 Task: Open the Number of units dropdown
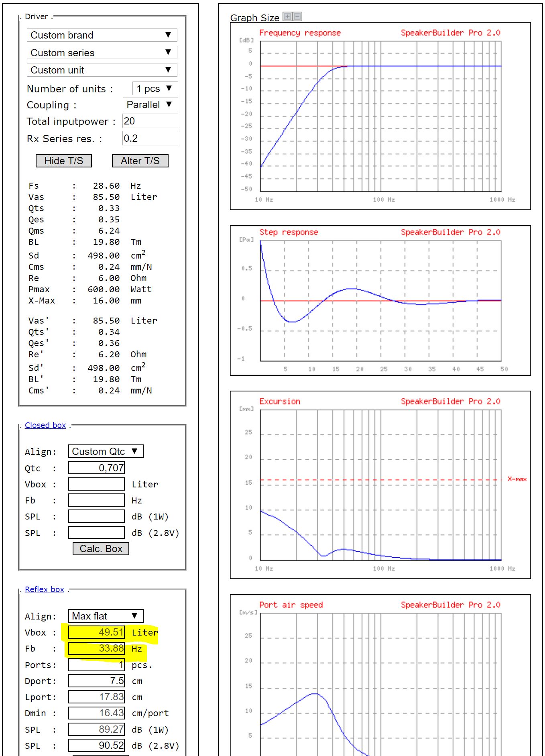tap(155, 88)
